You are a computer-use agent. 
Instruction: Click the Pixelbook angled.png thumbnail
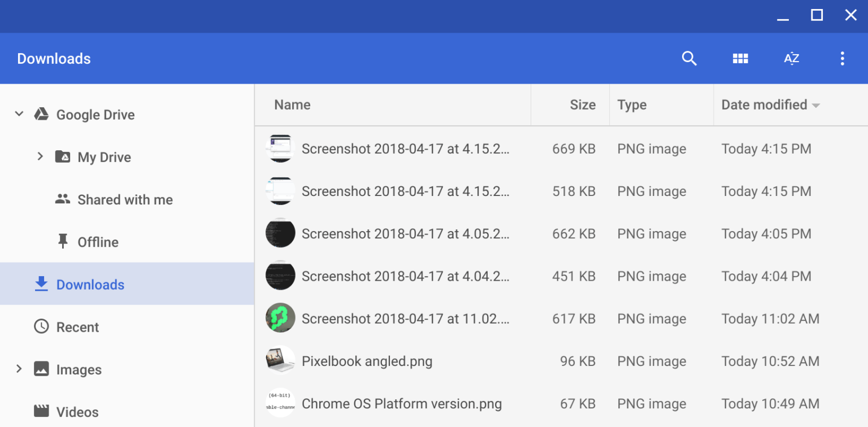(x=280, y=360)
